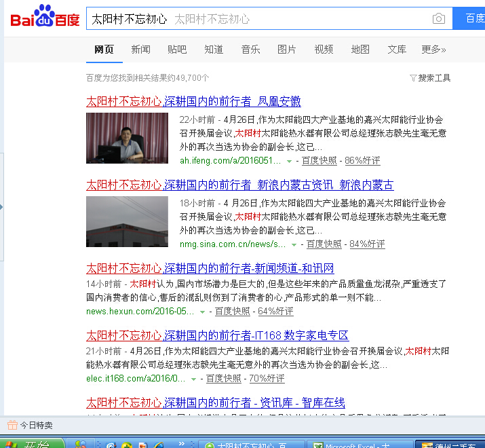The image size is (485, 448).
Task: Expand dropdown arrow next to news.hexun.com URL
Action: [203, 312]
